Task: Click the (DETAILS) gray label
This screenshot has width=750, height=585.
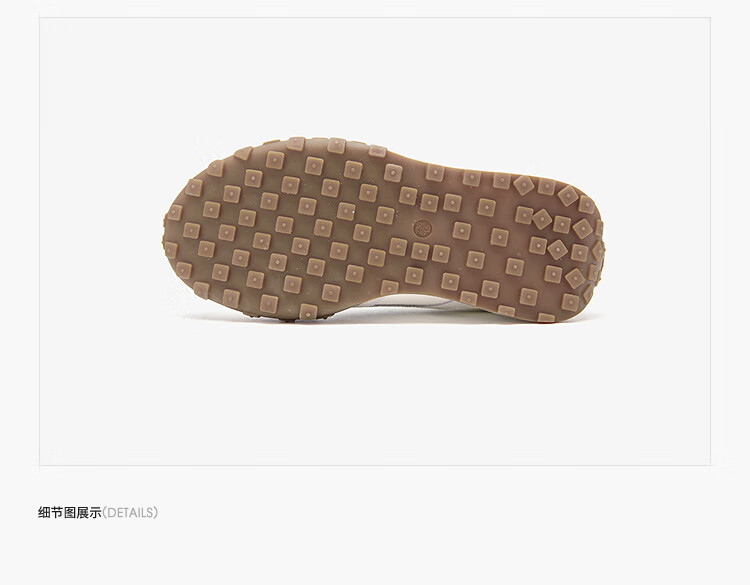Action: pos(130,512)
